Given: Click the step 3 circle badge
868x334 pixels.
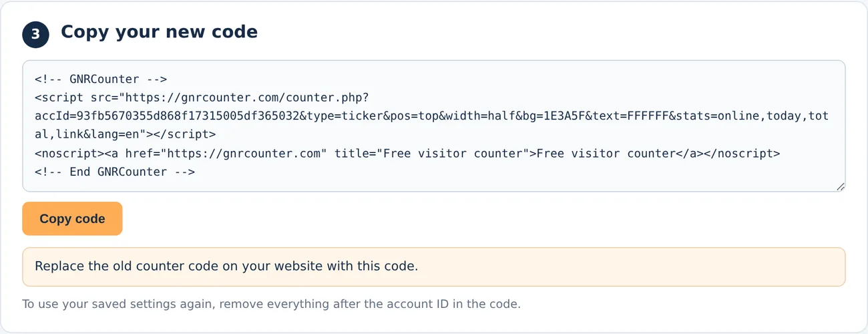Looking at the screenshot, I should click(x=36, y=35).
